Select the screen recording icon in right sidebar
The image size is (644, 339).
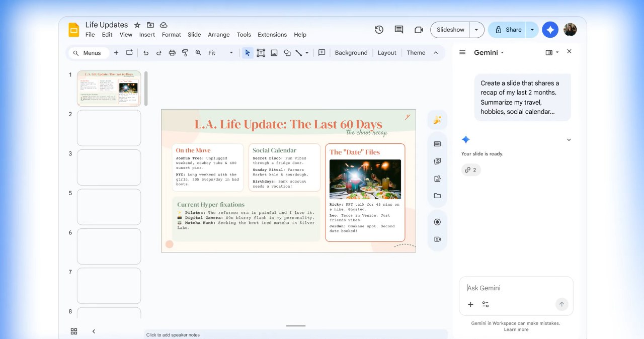(x=437, y=221)
